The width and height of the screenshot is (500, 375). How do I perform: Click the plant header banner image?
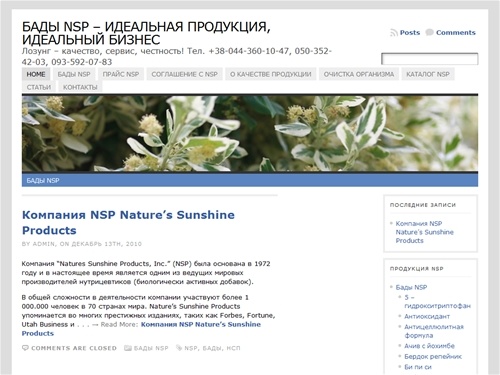tap(250, 134)
